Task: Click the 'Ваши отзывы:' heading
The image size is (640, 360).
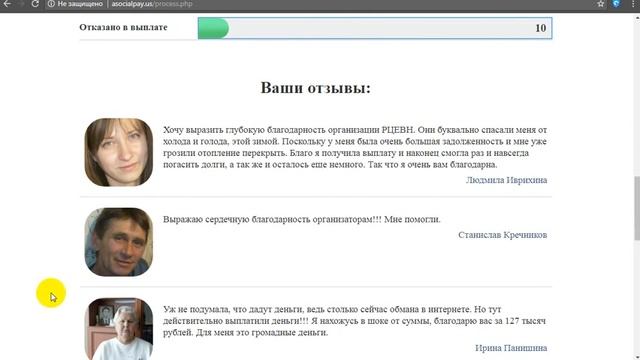Action: click(x=316, y=88)
